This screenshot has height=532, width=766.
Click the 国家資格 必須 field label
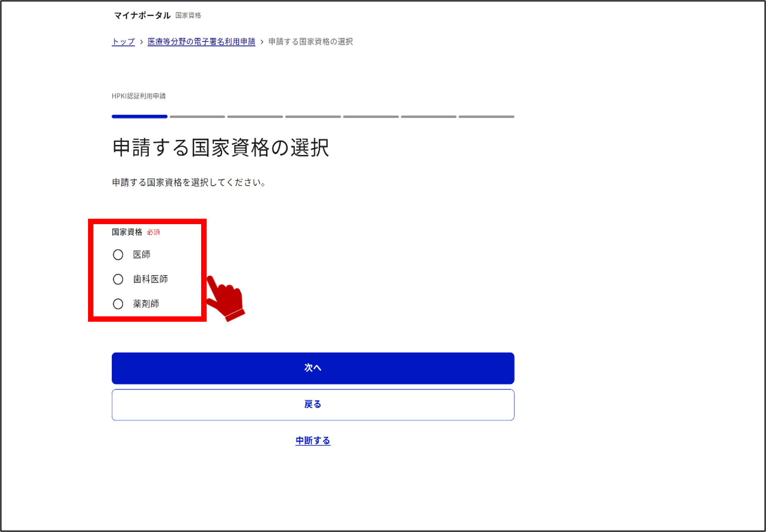point(136,232)
